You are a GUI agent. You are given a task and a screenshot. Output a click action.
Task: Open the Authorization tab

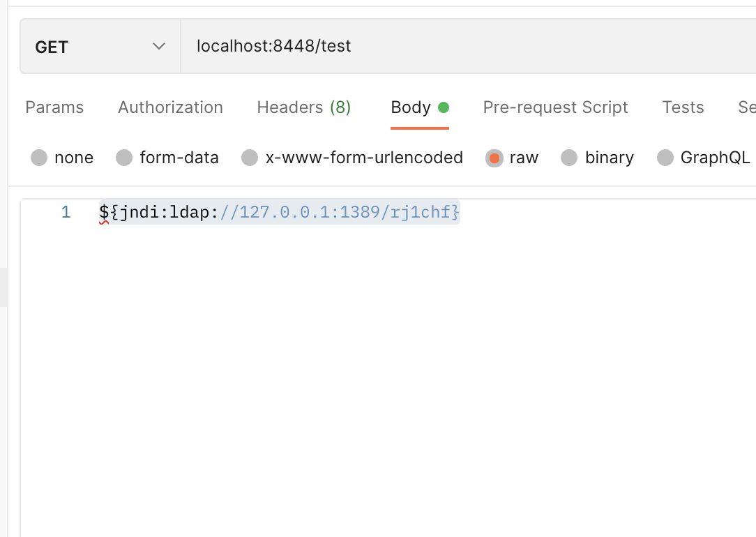point(170,107)
